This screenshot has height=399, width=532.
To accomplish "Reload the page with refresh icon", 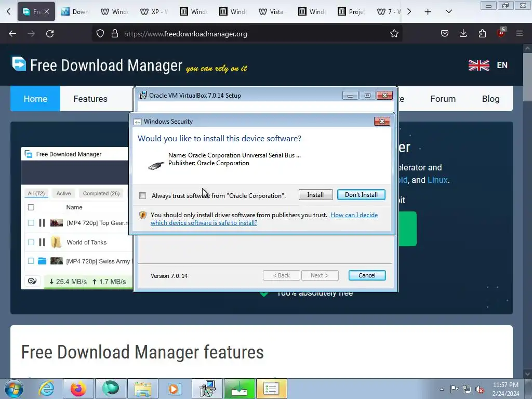I will point(50,34).
